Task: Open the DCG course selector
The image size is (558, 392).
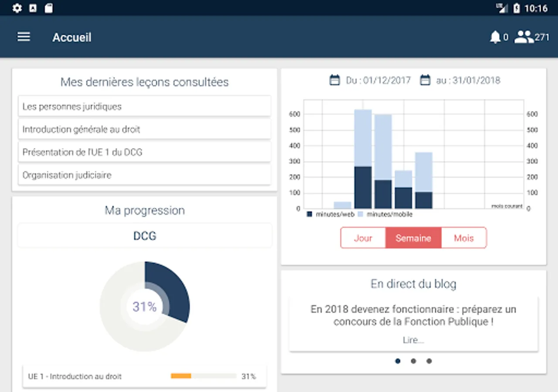Action: click(145, 236)
